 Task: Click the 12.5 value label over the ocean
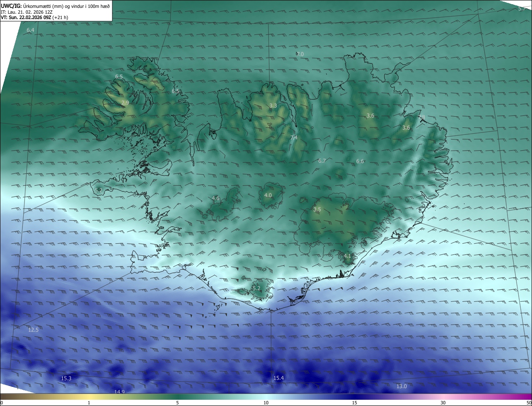click(x=33, y=330)
